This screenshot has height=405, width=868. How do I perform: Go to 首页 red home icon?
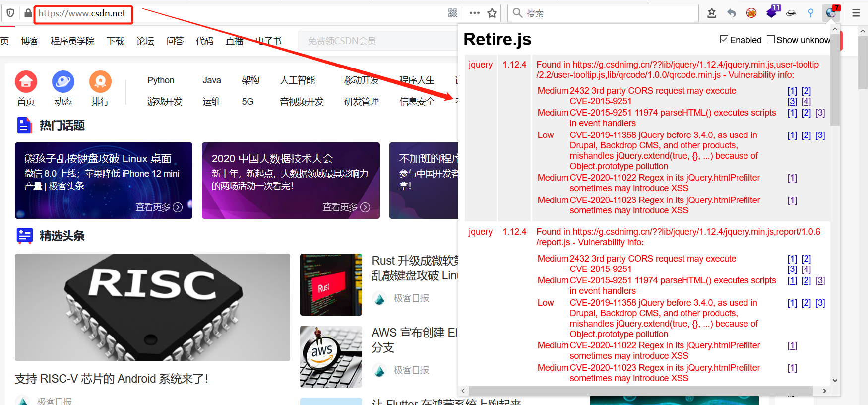pyautogui.click(x=26, y=82)
